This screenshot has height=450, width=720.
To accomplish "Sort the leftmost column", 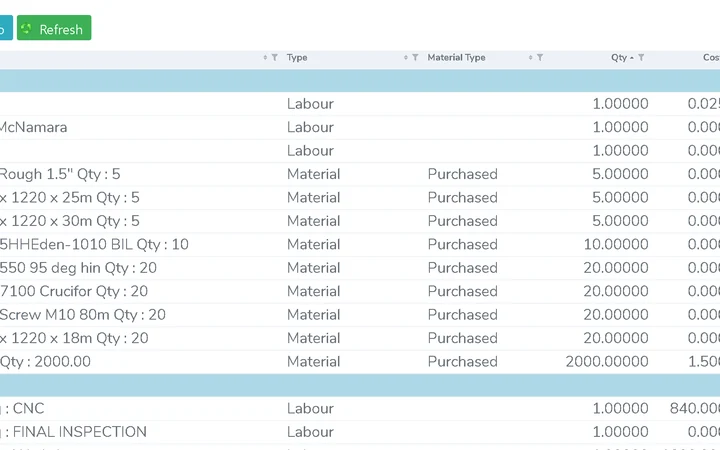I will click(x=265, y=57).
